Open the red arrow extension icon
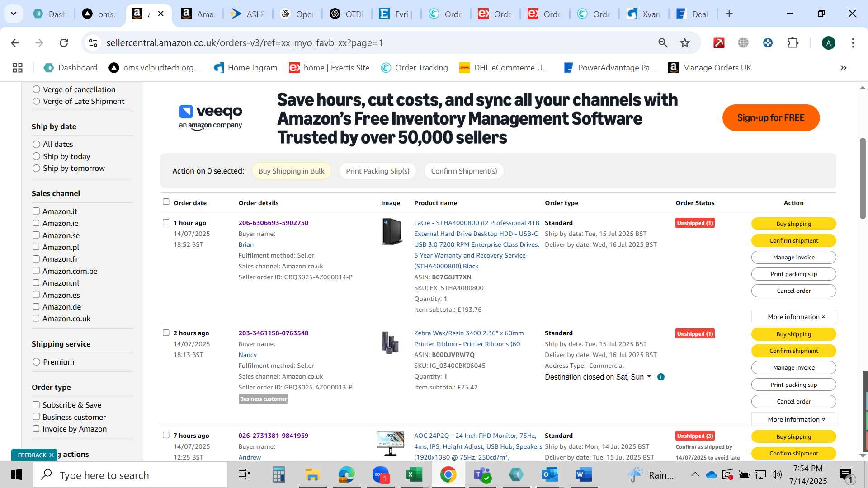Image resolution: width=868 pixels, height=488 pixels. [719, 43]
